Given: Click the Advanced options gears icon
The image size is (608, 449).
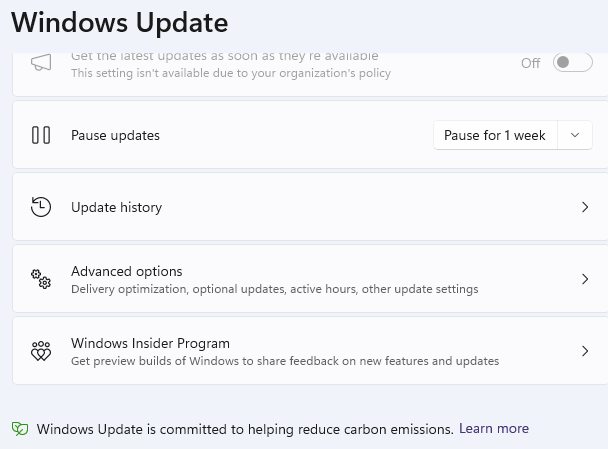Looking at the screenshot, I should tap(41, 279).
